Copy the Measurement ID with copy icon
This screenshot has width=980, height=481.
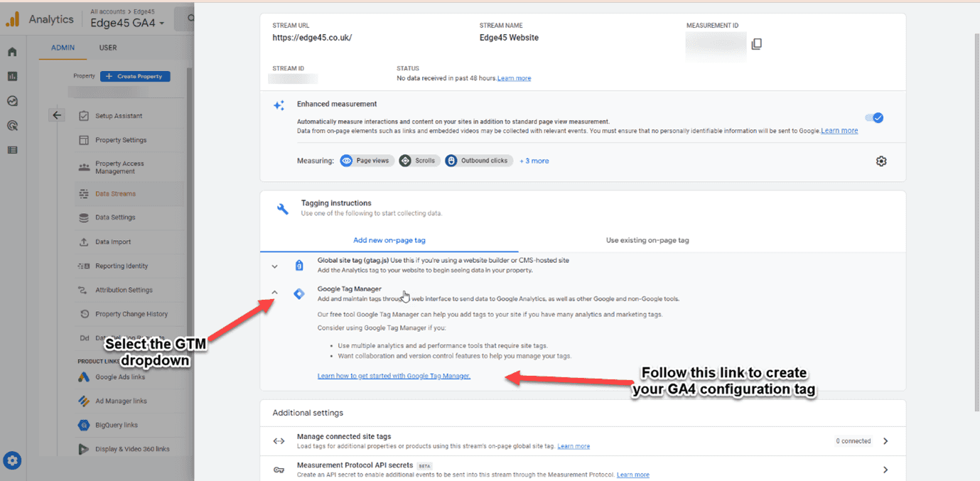pos(756,44)
